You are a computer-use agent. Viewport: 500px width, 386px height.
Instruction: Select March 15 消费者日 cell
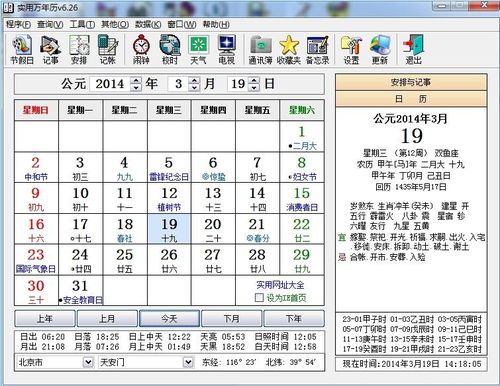click(302, 198)
